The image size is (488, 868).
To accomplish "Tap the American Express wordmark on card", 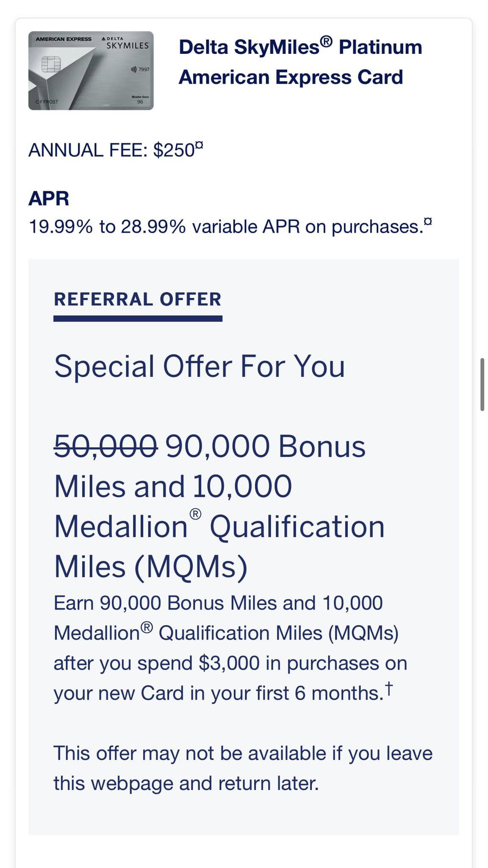I will pyautogui.click(x=64, y=39).
